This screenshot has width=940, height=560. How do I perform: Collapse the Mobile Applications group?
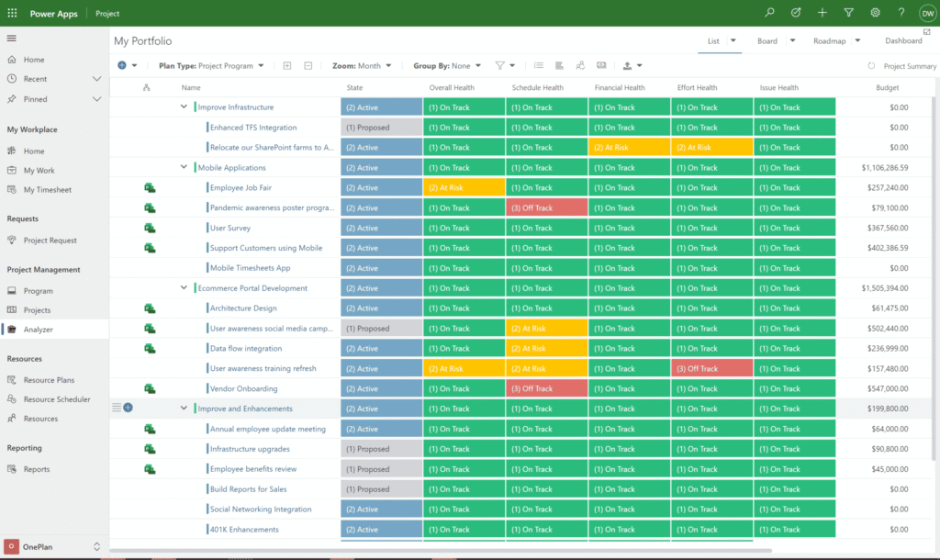184,167
